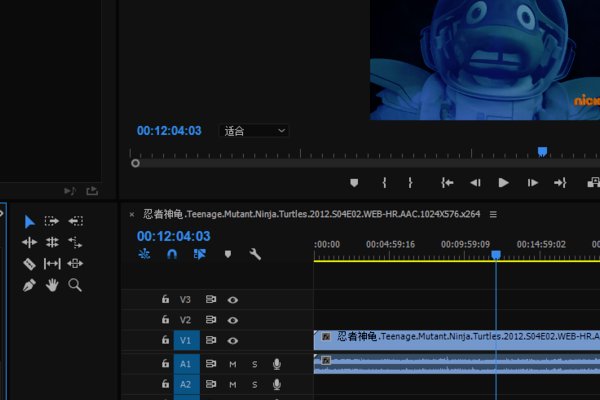The height and width of the screenshot is (400, 600).
Task: Select the Track Select Forward tool
Action: coord(52,221)
